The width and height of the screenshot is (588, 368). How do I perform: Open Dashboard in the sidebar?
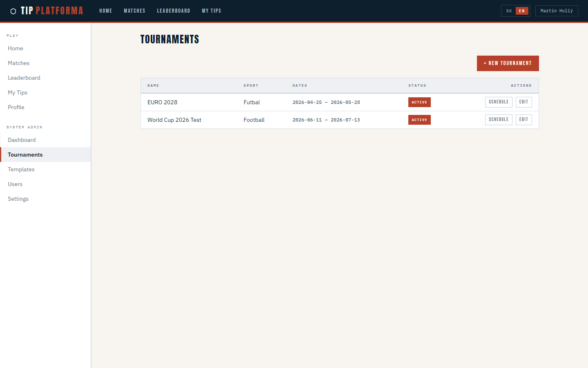[22, 140]
